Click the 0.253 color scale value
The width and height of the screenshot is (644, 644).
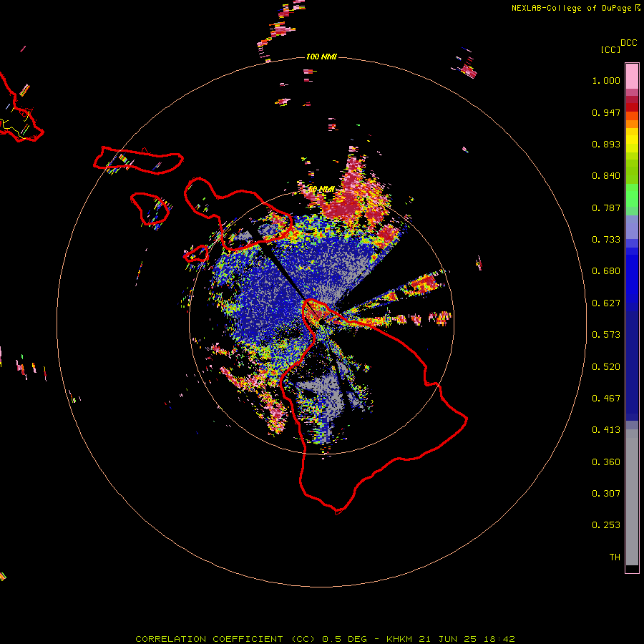[x=606, y=525]
